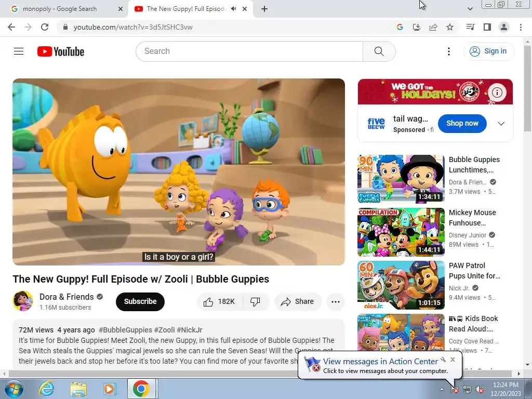Screen dimensions: 532x399
Task: Close the monopoly Google Search tab
Action: [120, 9]
